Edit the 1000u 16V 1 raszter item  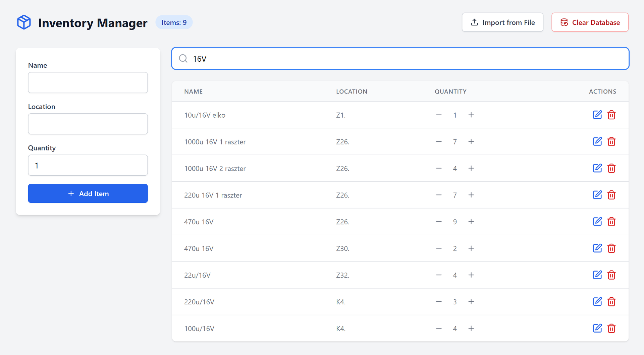click(597, 141)
